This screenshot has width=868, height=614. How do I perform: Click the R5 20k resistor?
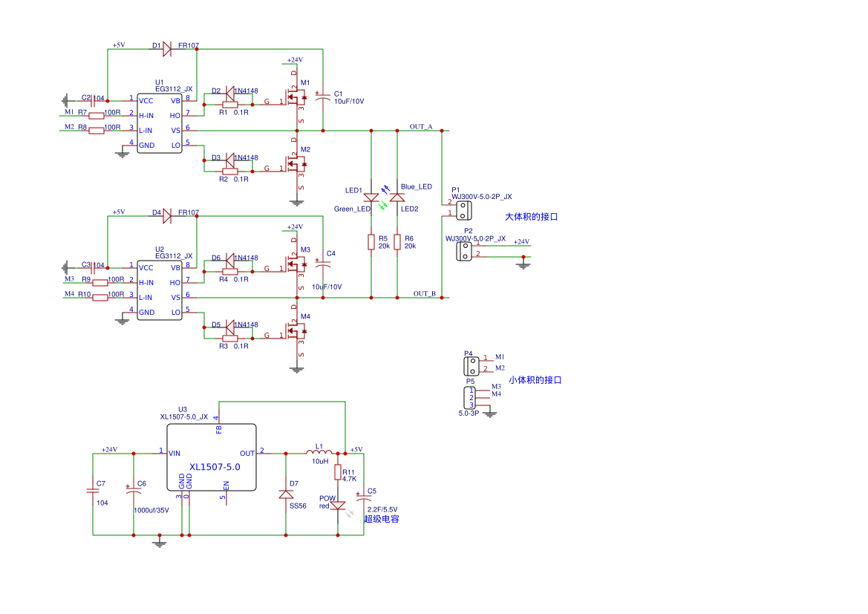tap(371, 242)
